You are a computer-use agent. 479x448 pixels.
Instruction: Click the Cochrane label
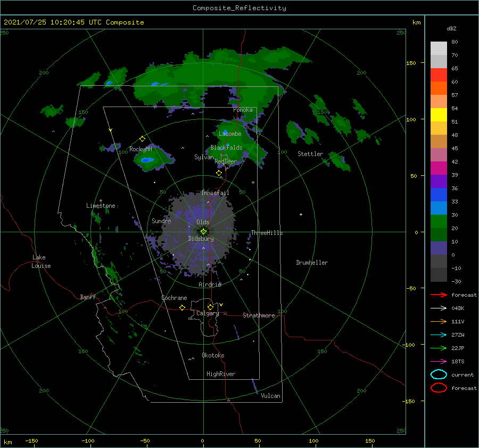[x=174, y=298]
